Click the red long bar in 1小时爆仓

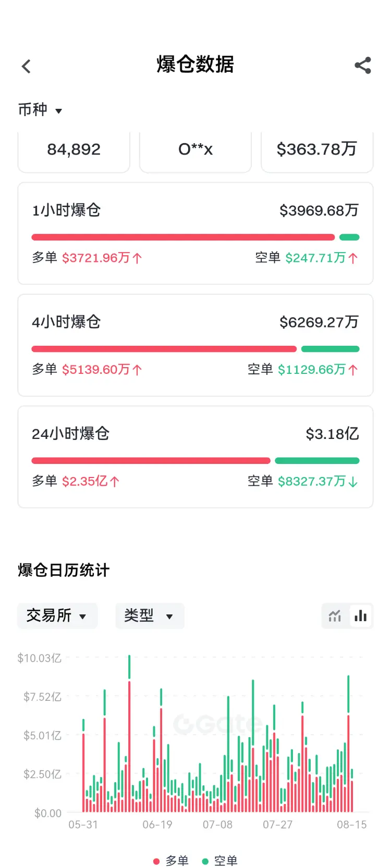click(x=183, y=237)
